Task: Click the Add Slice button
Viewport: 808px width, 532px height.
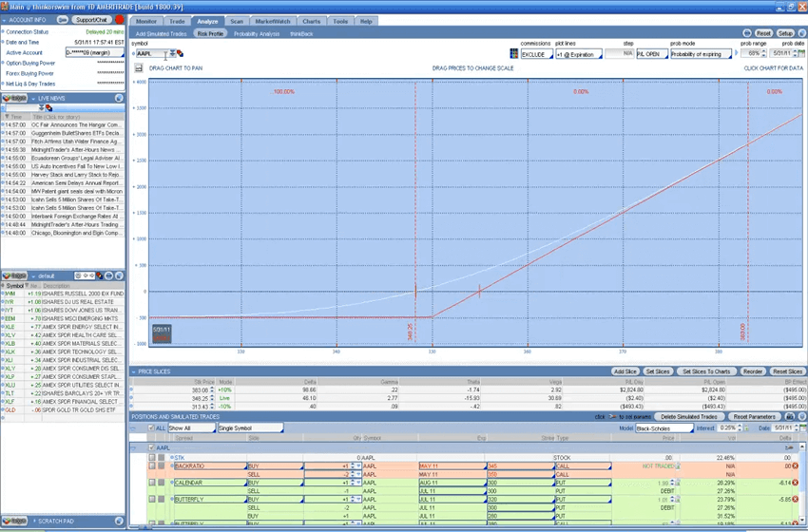Action: pos(625,371)
